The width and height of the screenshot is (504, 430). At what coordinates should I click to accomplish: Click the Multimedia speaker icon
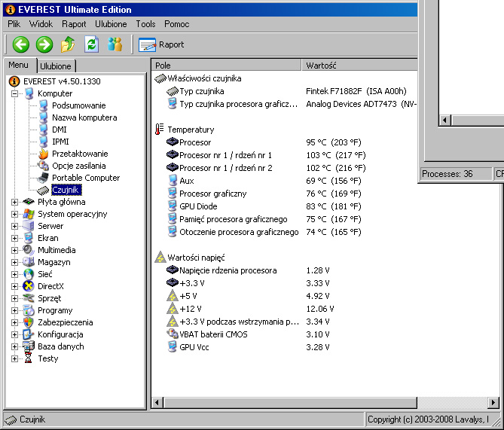click(x=29, y=250)
